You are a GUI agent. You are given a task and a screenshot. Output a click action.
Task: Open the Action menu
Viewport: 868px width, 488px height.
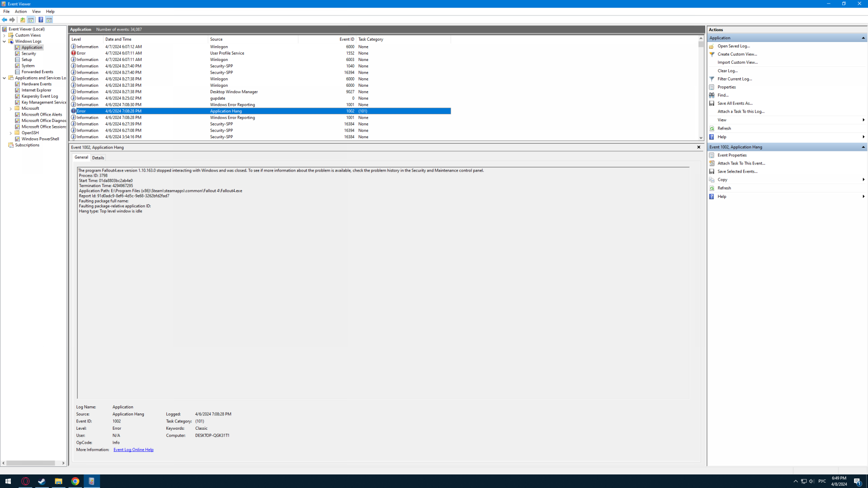(x=21, y=12)
